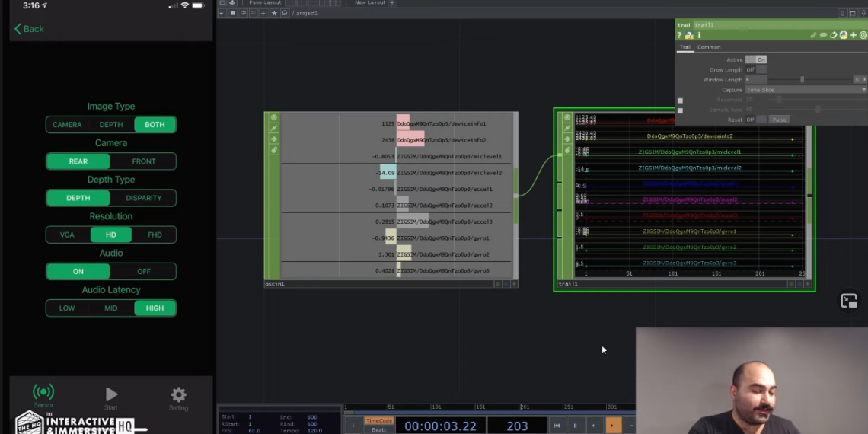The height and width of the screenshot is (434, 868).
Task: Switch to the Common parameter tab
Action: [x=708, y=47]
